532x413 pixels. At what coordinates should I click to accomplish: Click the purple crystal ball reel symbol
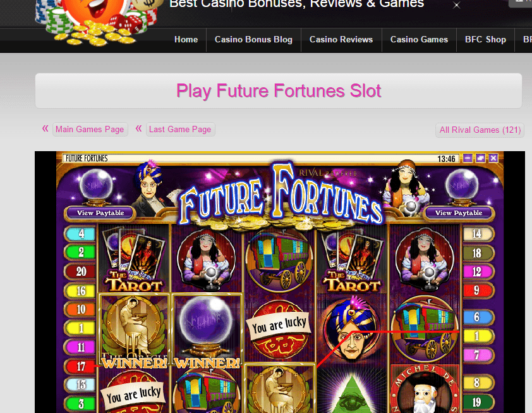click(207, 328)
